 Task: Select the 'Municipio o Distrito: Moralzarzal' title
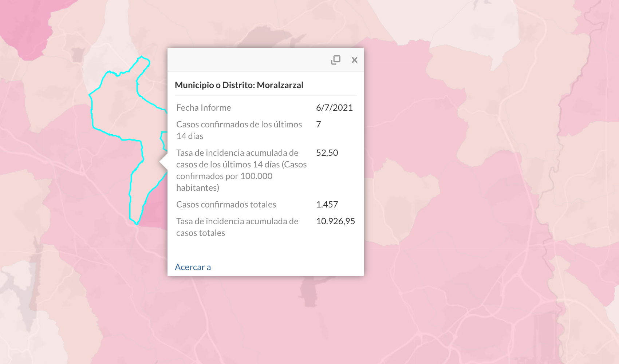pyautogui.click(x=239, y=85)
